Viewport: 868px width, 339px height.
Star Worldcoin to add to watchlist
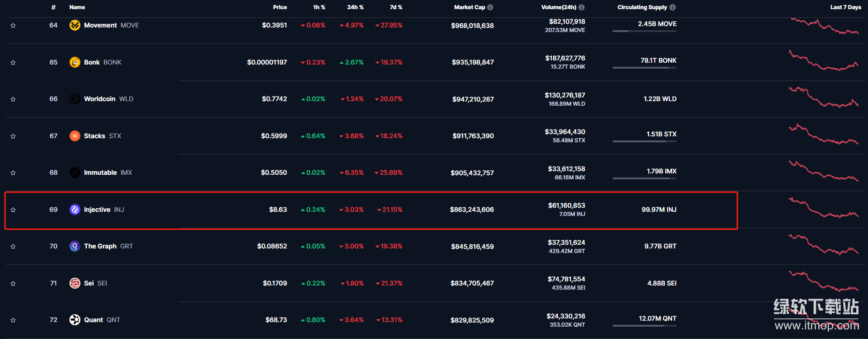[13, 99]
